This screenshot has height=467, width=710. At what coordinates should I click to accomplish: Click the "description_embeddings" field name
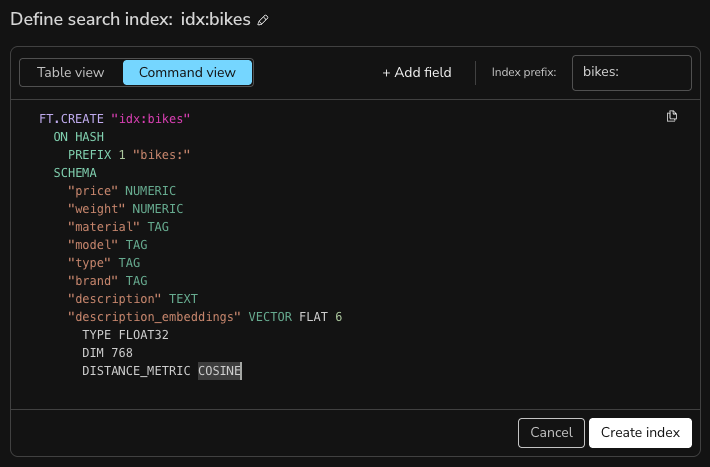(x=154, y=317)
